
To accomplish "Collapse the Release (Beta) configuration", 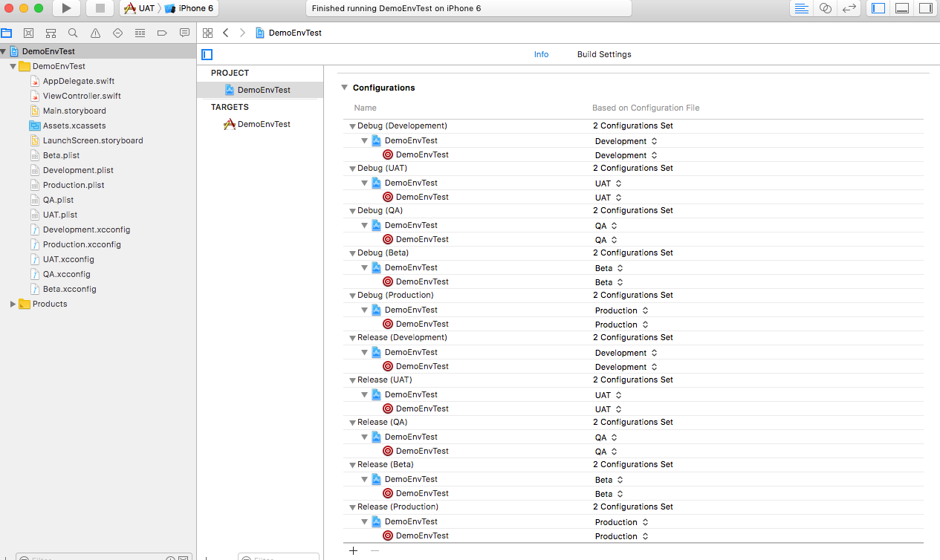I will click(353, 465).
